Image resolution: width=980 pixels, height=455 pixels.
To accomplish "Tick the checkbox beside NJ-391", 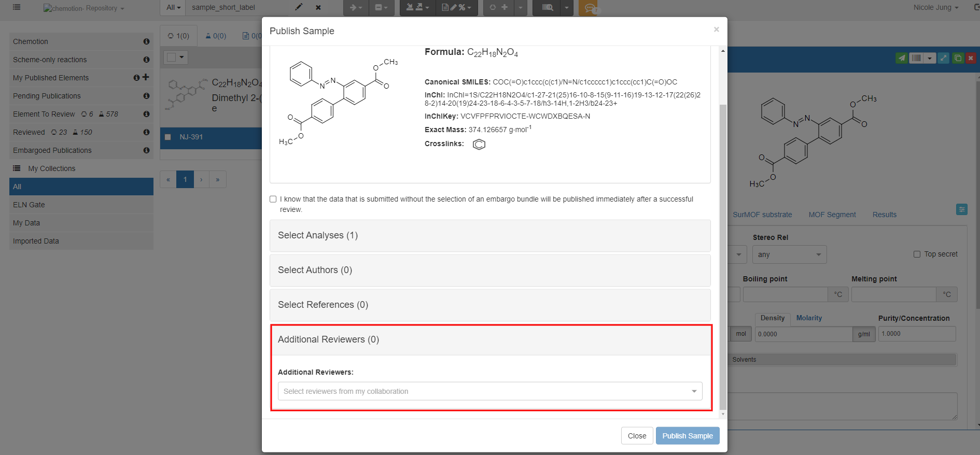I will 168,137.
